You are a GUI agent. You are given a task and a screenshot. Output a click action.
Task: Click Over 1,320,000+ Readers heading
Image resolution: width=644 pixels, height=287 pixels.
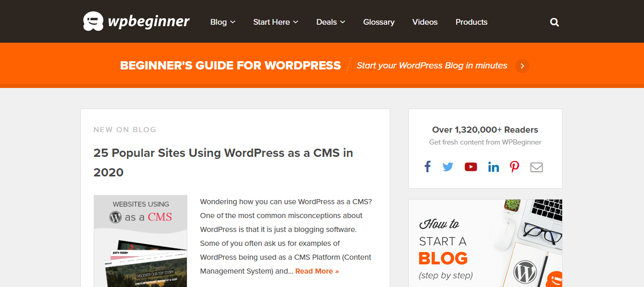[x=485, y=130]
